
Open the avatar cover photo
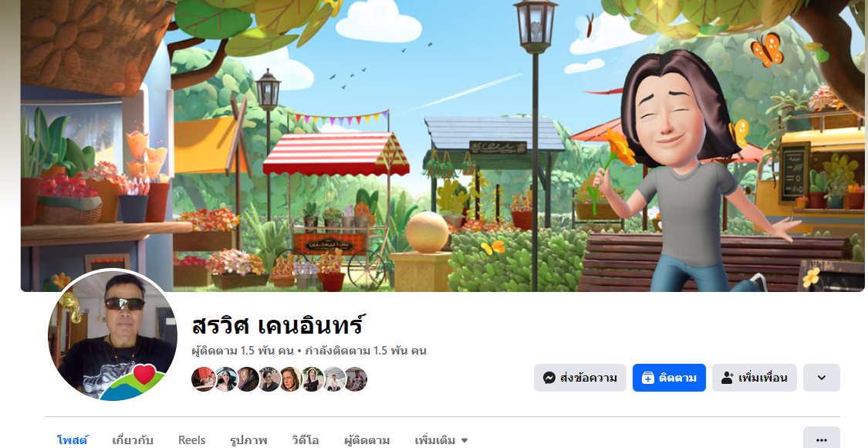[x=442, y=145]
